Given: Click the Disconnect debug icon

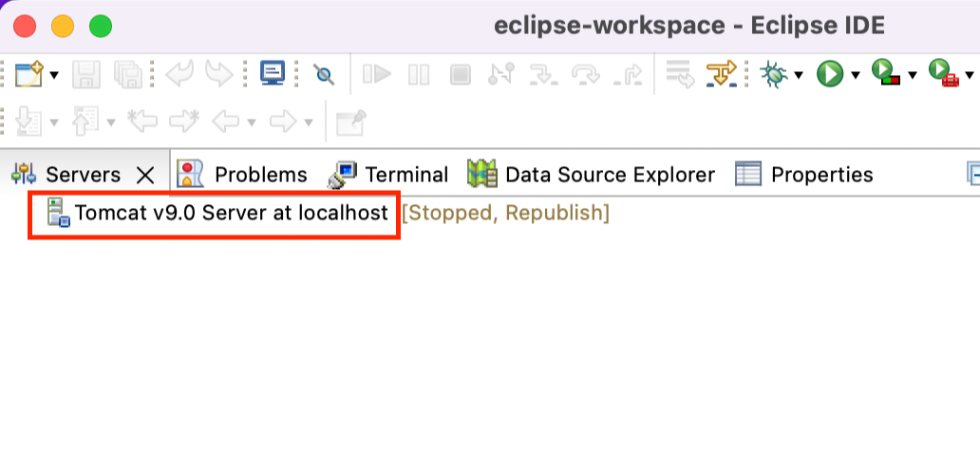Looking at the screenshot, I should coord(500,74).
